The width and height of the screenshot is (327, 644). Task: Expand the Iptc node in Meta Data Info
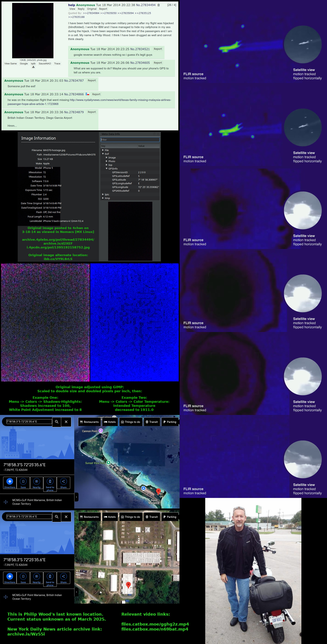(x=103, y=194)
